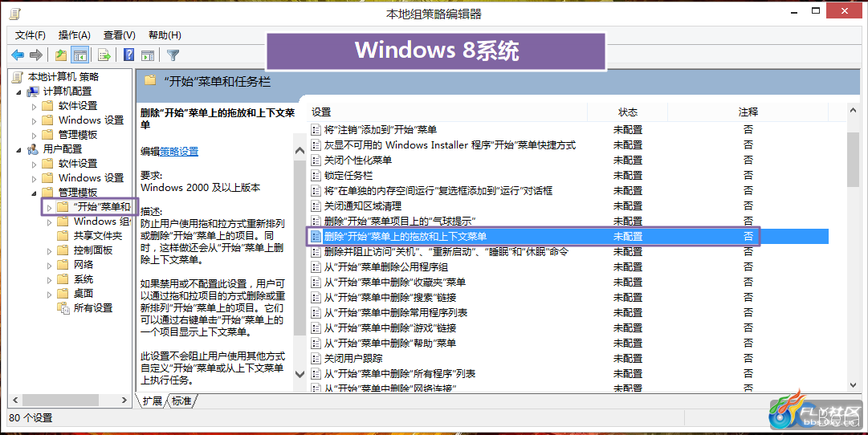Click the settings list scroll-down arrow
The height and width of the screenshot is (435, 868).
click(853, 385)
